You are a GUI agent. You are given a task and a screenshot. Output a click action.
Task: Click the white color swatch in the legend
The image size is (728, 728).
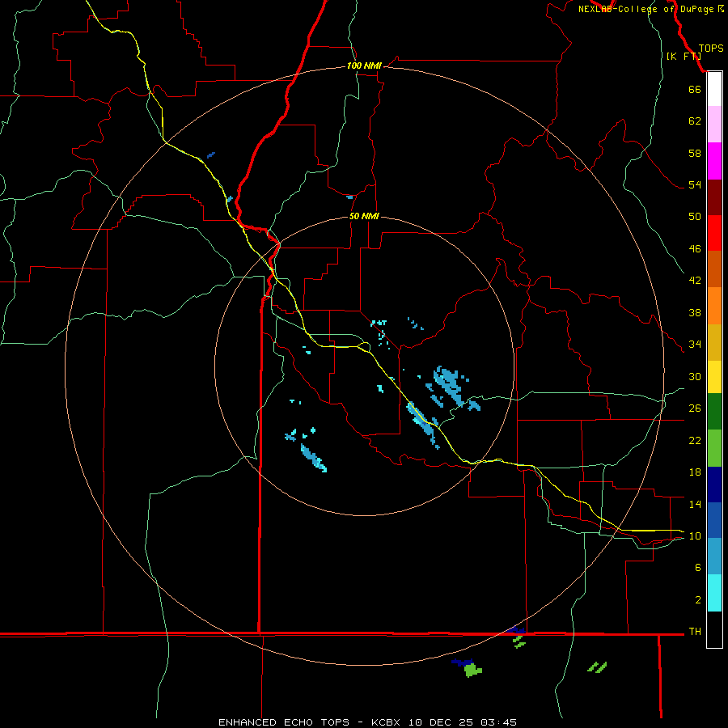(x=714, y=89)
